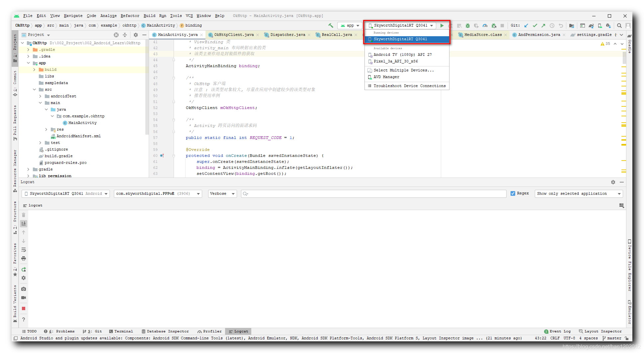644x353 pixels.
Task: Click Troubleshoot Device Connections
Action: 407,86
